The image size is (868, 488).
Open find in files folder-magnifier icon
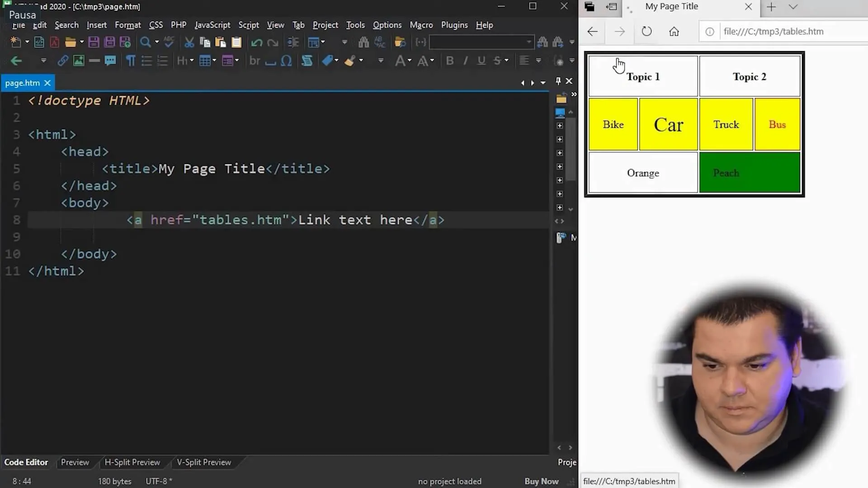tap(400, 42)
